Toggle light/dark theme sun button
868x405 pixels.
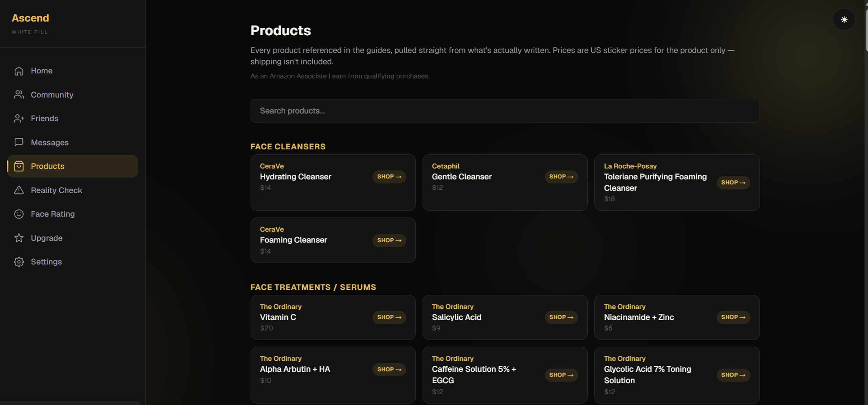pos(844,19)
